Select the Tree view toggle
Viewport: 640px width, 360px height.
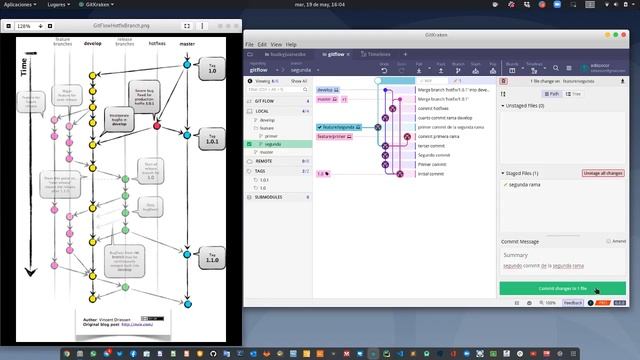click(573, 94)
